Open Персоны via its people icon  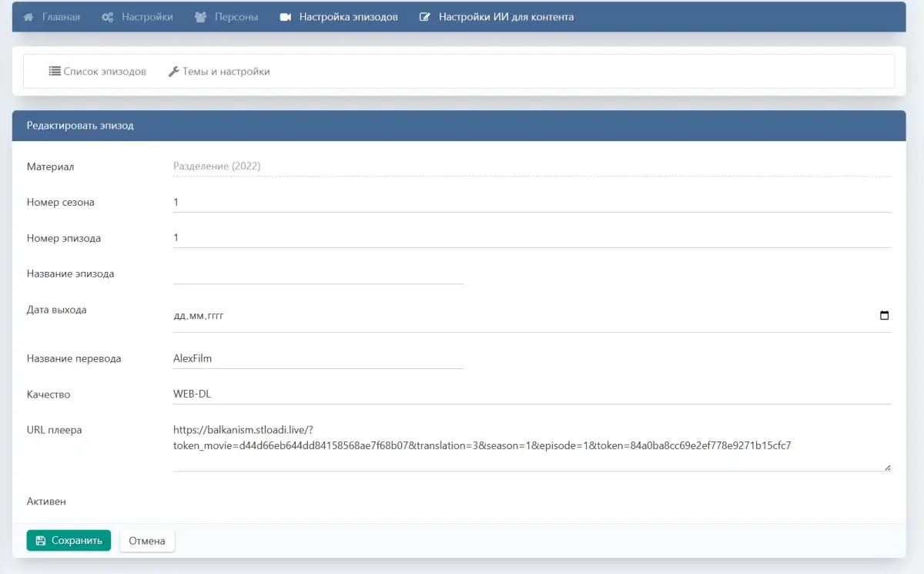coord(200,17)
